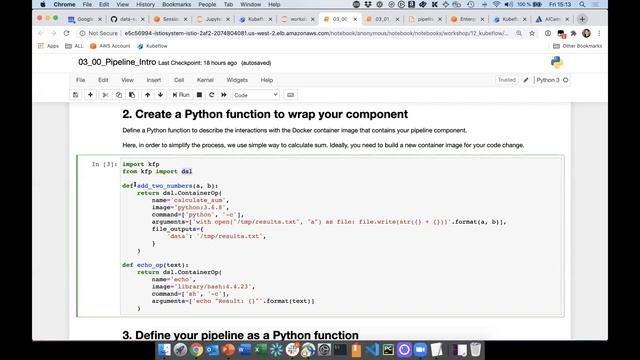Open the notebook Insert menu
This screenshot has height=360, width=640.
click(154, 80)
